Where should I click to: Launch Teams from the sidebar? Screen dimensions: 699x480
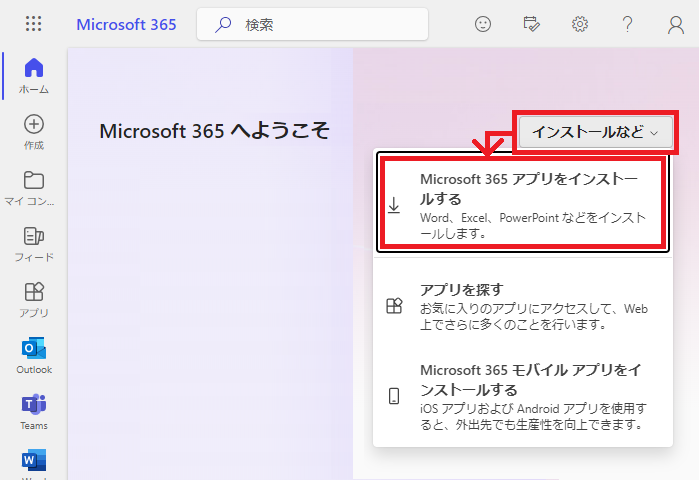pos(34,412)
